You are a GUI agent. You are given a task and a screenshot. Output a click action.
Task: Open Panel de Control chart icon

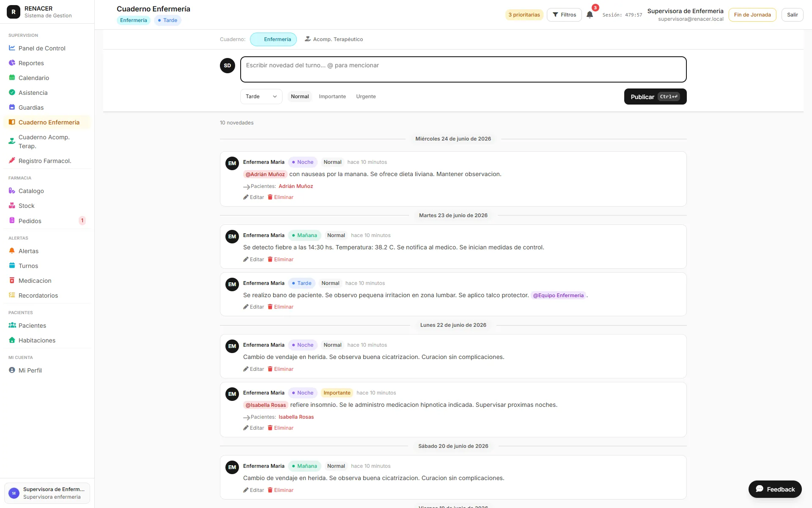point(12,48)
